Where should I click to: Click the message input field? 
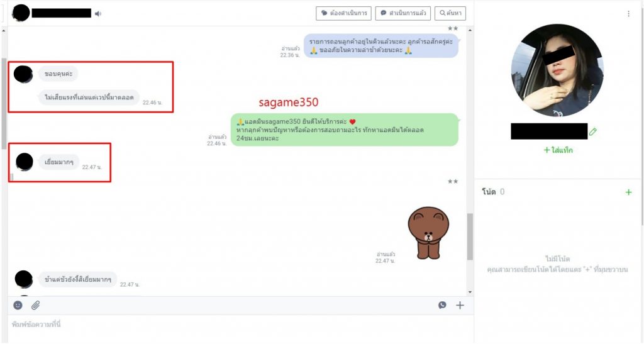pyautogui.click(x=239, y=325)
